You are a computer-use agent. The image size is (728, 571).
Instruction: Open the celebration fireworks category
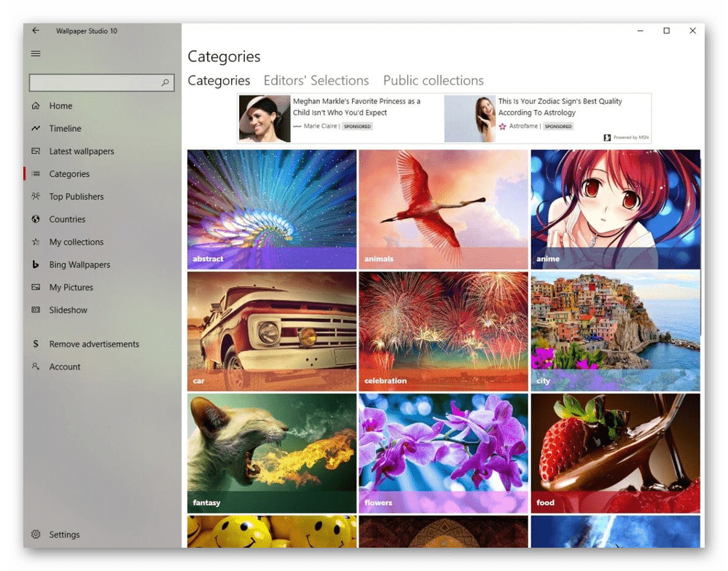tap(443, 331)
